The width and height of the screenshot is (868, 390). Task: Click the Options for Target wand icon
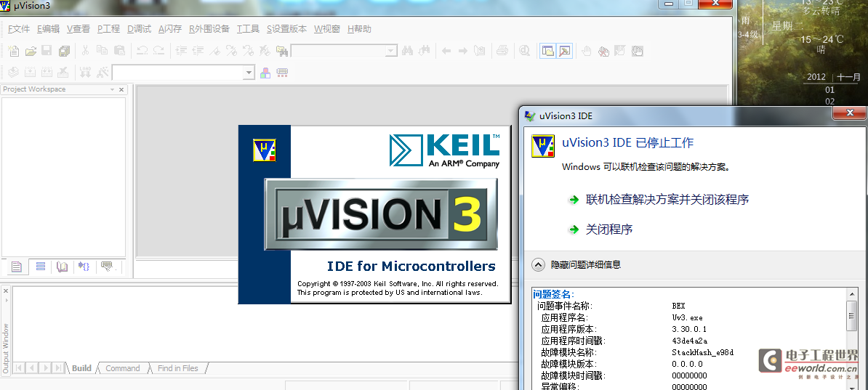[x=103, y=72]
